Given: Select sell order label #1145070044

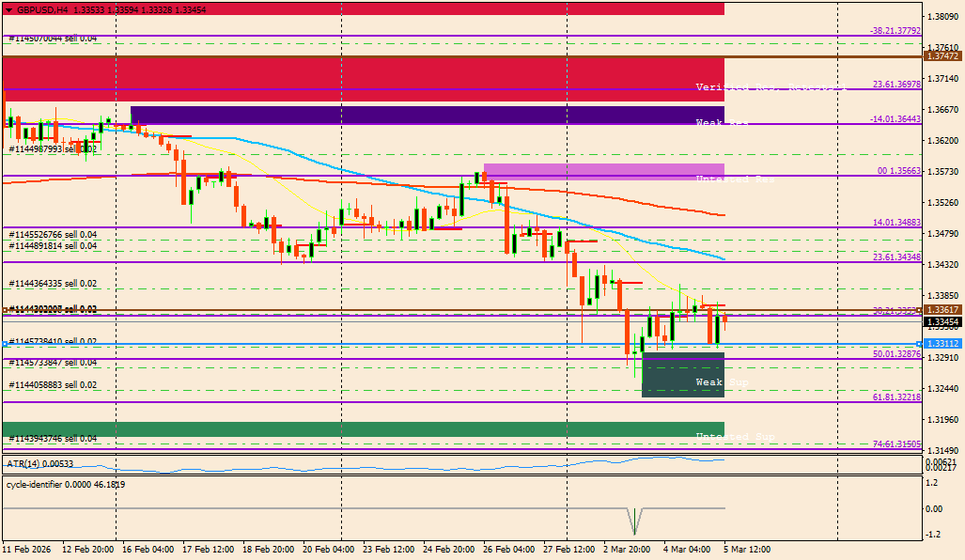Looking at the screenshot, I should (53, 39).
